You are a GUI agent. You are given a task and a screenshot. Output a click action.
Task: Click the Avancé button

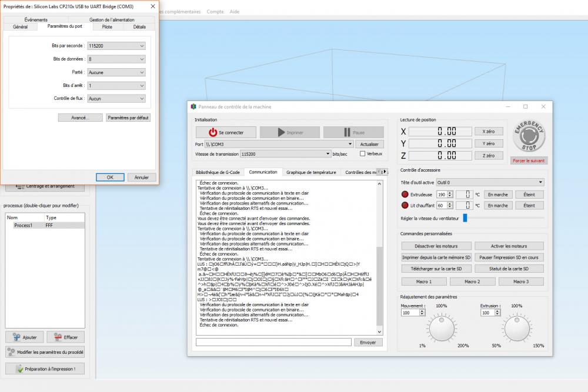(x=80, y=118)
